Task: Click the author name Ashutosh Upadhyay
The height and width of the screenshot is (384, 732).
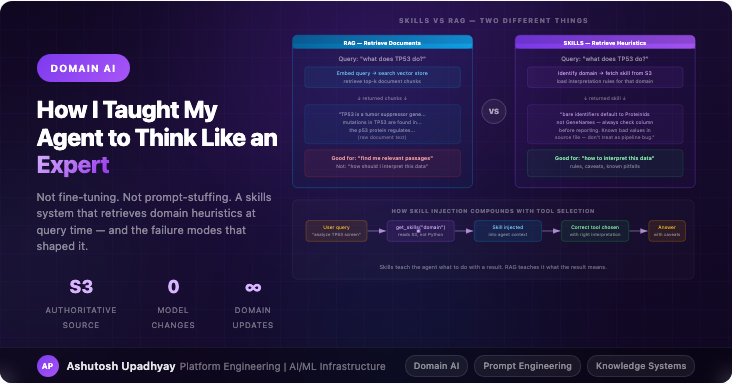Action: pyautogui.click(x=121, y=366)
